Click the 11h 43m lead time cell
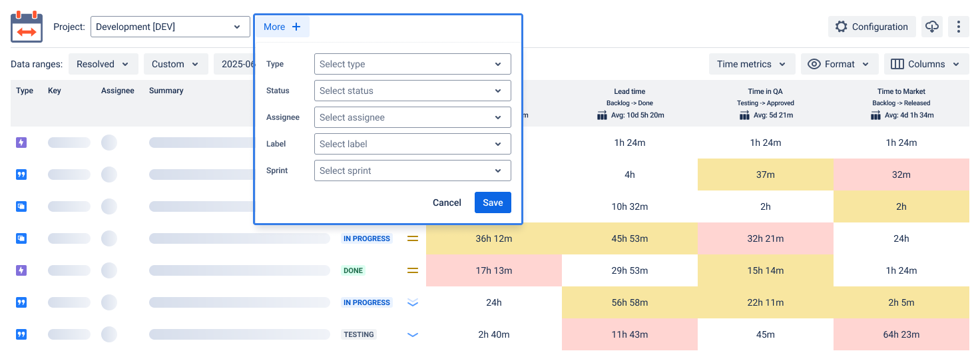980x361 pixels. click(630, 334)
